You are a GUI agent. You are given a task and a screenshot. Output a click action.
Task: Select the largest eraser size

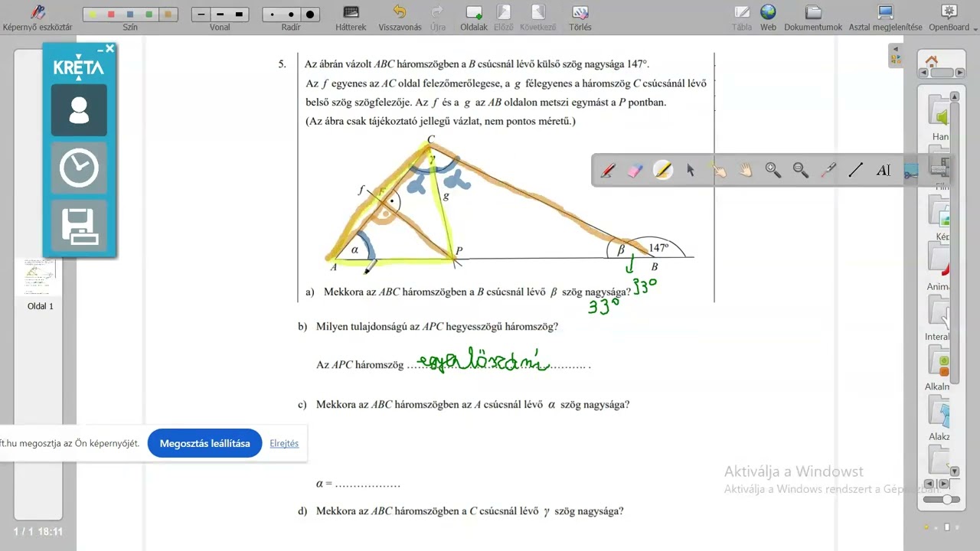[x=310, y=15]
